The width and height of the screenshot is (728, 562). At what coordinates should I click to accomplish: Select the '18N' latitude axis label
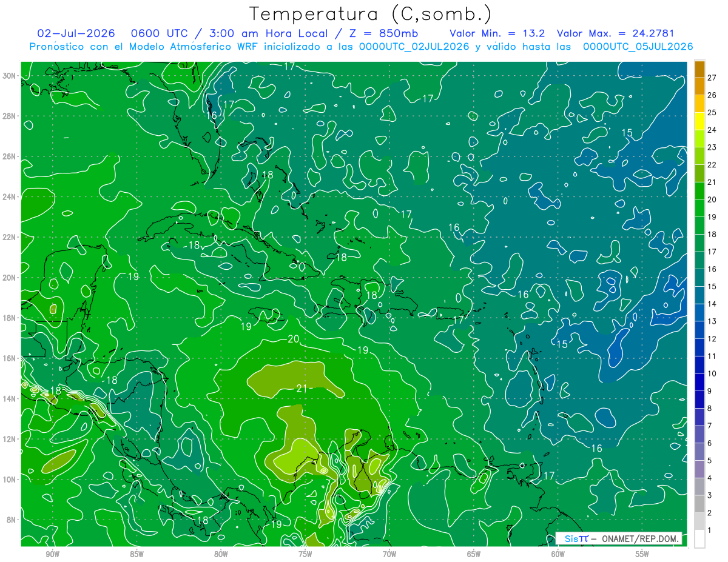[9, 318]
